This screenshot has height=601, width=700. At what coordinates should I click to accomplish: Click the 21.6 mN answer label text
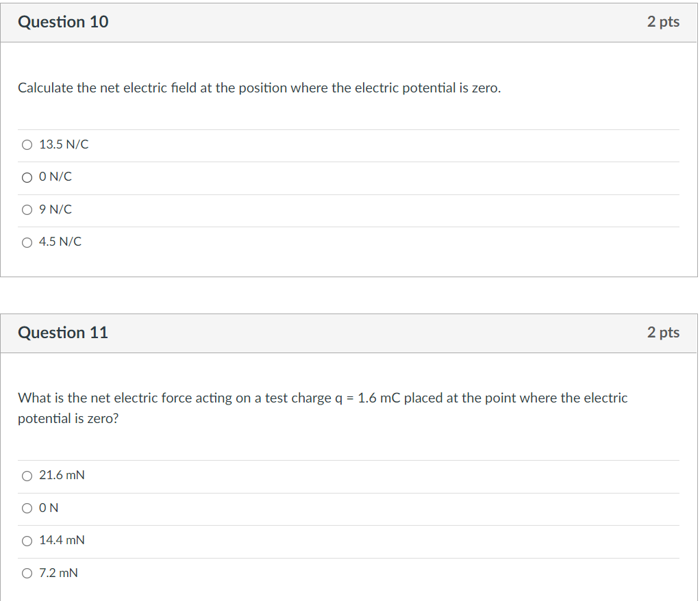62,475
